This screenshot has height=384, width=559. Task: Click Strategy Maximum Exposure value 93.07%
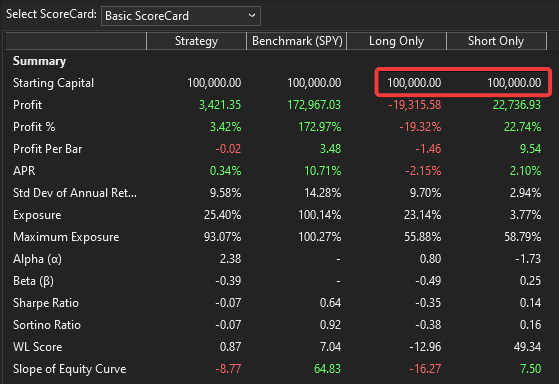point(223,237)
